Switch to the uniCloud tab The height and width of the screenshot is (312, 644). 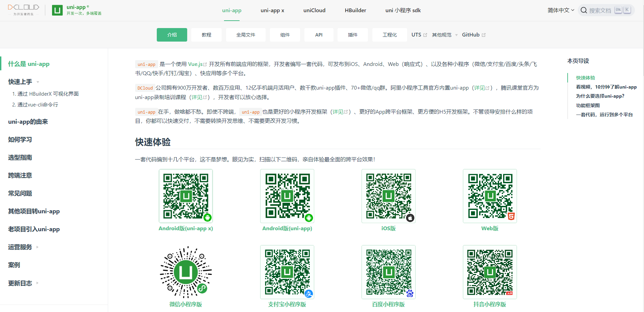coord(314,10)
